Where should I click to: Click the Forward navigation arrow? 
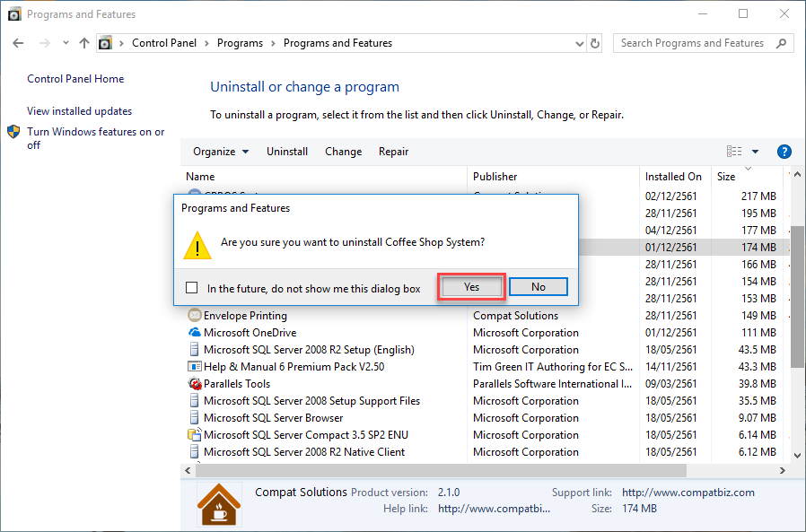coord(45,43)
